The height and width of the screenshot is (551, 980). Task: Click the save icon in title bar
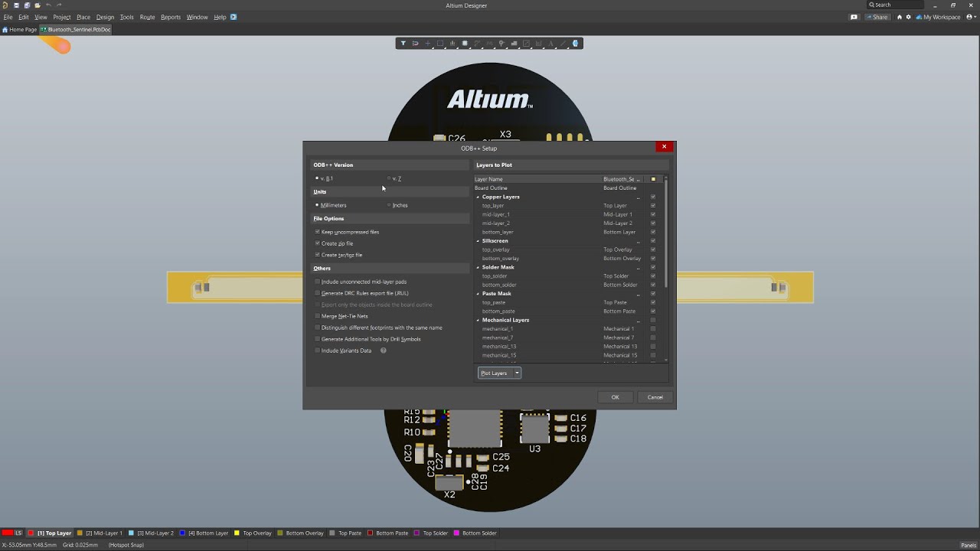[x=16, y=5]
